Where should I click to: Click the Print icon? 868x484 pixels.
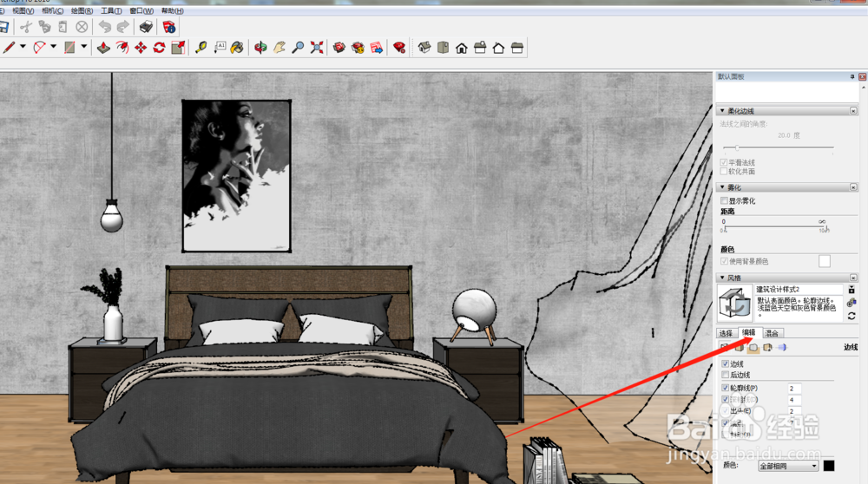(146, 27)
